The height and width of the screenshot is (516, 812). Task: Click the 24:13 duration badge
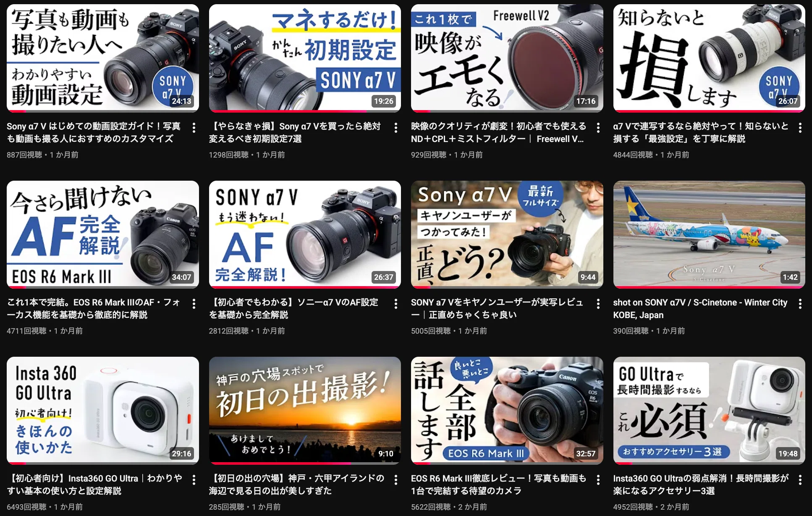click(181, 101)
